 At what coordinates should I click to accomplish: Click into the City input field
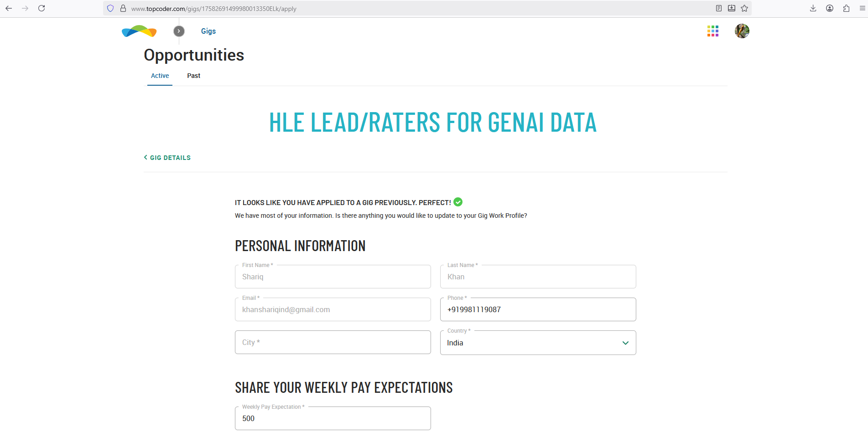pyautogui.click(x=333, y=342)
